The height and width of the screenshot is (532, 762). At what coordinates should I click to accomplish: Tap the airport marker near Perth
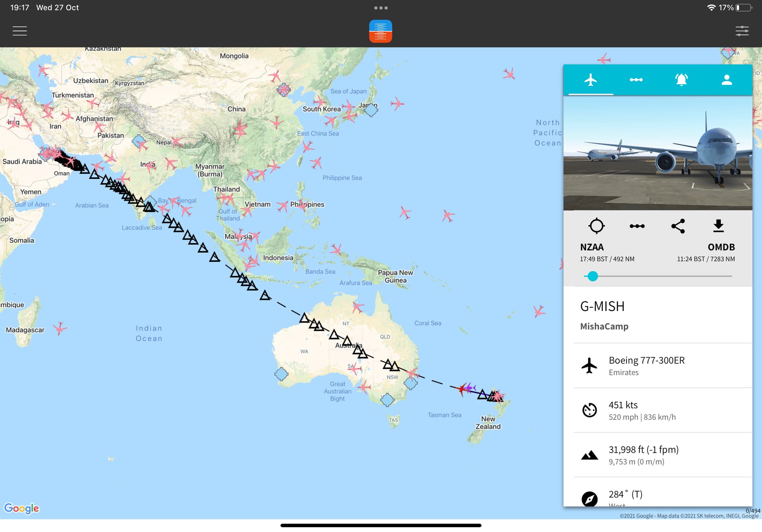coord(281,374)
